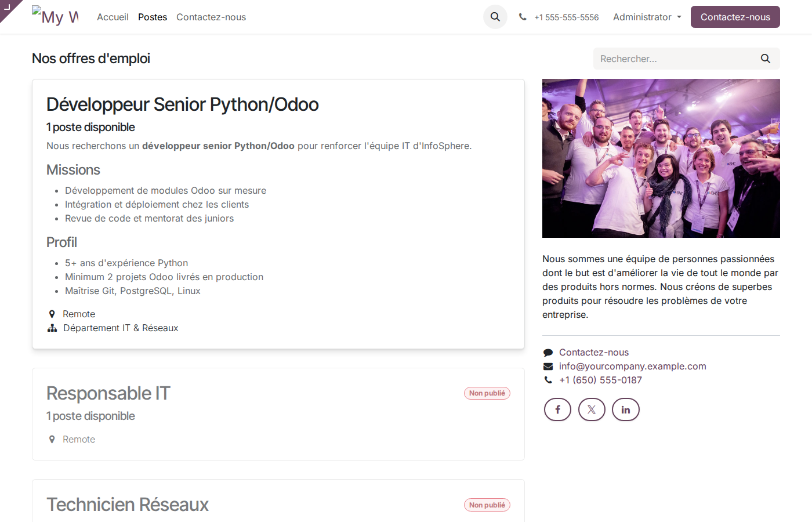Click the team photo in the sidebar

pyautogui.click(x=661, y=158)
